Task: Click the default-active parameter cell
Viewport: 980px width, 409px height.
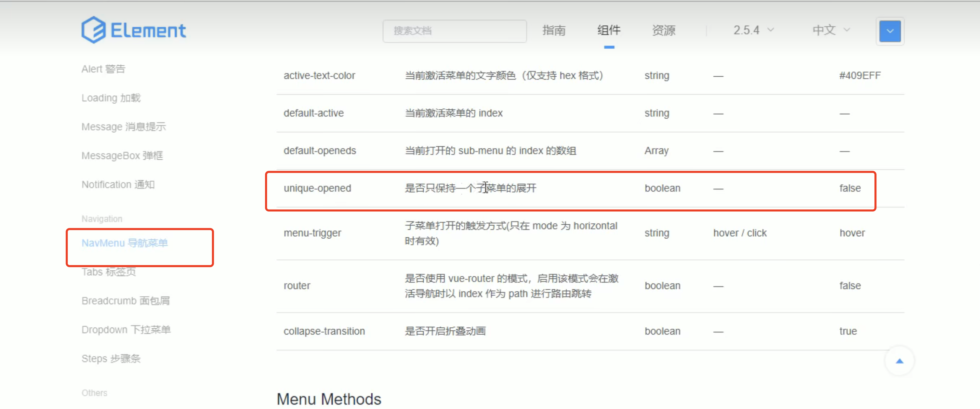Action: point(314,113)
